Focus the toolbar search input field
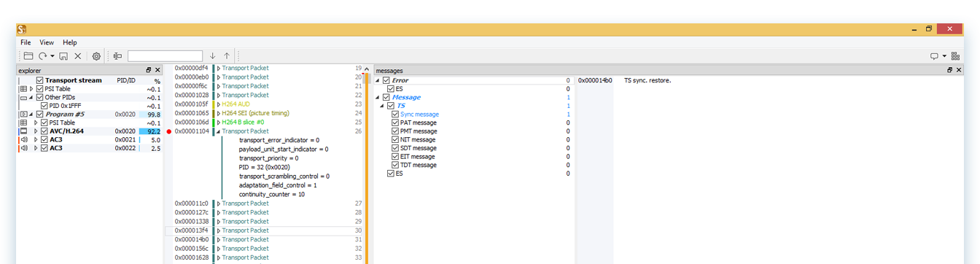980x264 pixels. click(x=165, y=56)
